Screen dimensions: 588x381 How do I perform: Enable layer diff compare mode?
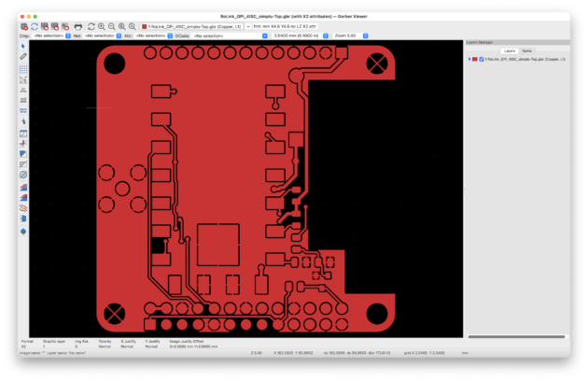[x=23, y=187]
